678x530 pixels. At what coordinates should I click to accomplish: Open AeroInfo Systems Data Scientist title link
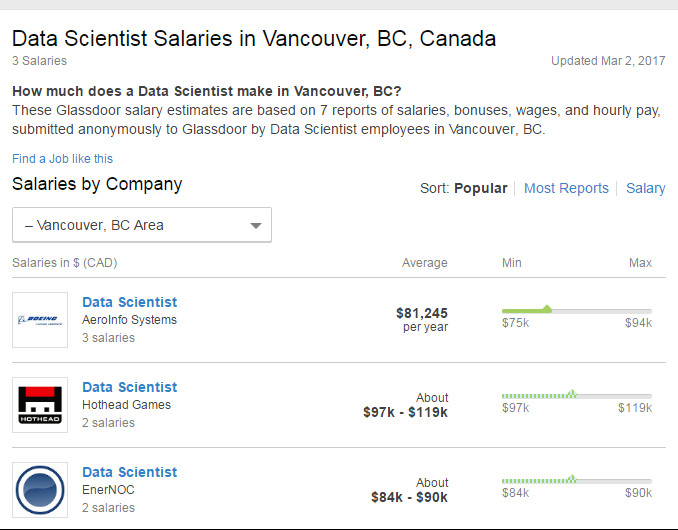click(129, 302)
